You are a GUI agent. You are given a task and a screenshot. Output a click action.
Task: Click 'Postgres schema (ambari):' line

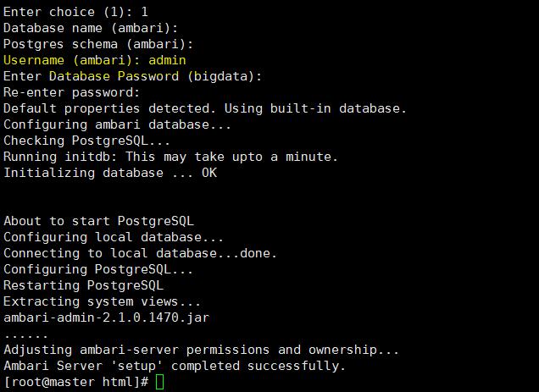click(x=98, y=44)
